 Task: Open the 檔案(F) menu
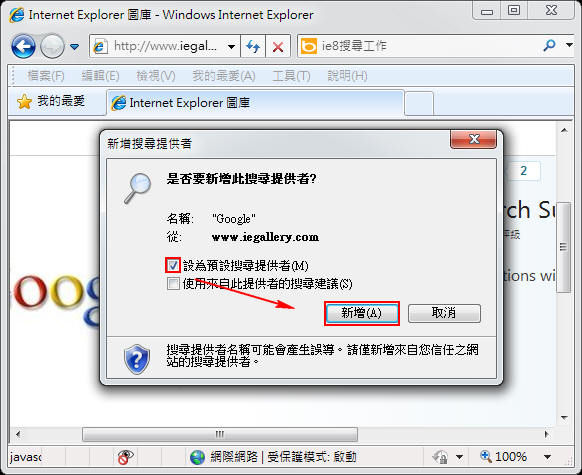click(46, 76)
